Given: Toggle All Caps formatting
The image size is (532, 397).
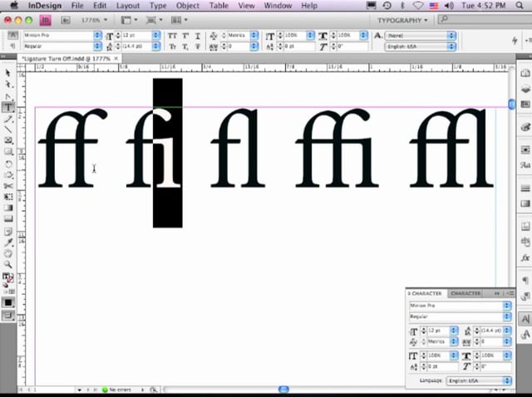Looking at the screenshot, I should click(x=172, y=36).
